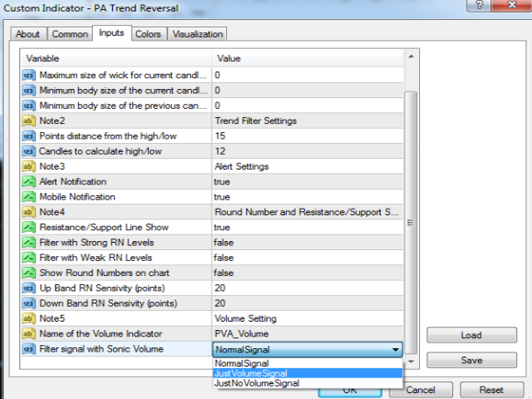Click the string icon beside Note3
The image size is (532, 399).
point(29,166)
